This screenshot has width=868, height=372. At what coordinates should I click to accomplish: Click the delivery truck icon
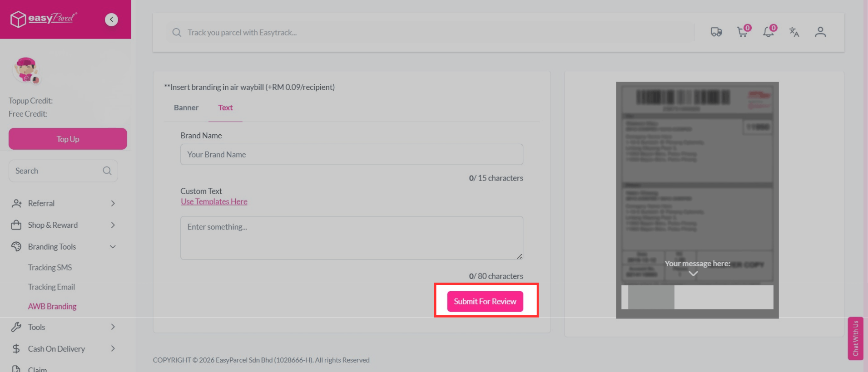click(716, 32)
